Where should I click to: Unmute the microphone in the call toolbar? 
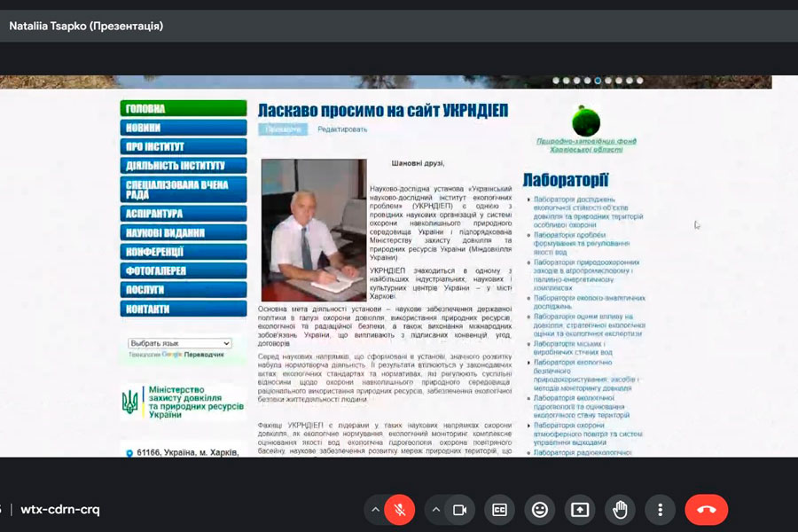(400, 510)
